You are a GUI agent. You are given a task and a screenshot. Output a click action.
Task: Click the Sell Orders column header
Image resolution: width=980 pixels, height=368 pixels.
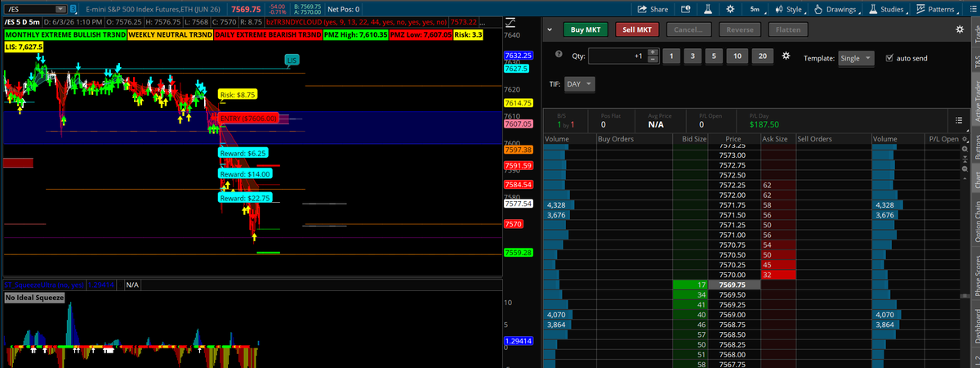(x=832, y=139)
